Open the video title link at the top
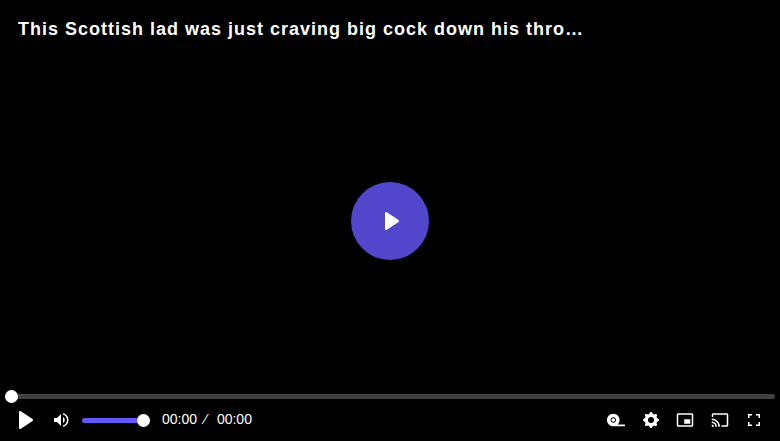Image resolution: width=780 pixels, height=441 pixels. (x=300, y=29)
